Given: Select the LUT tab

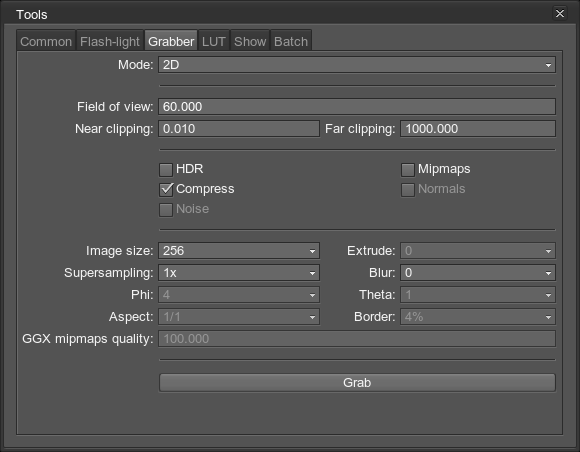Looking at the screenshot, I should tap(214, 41).
